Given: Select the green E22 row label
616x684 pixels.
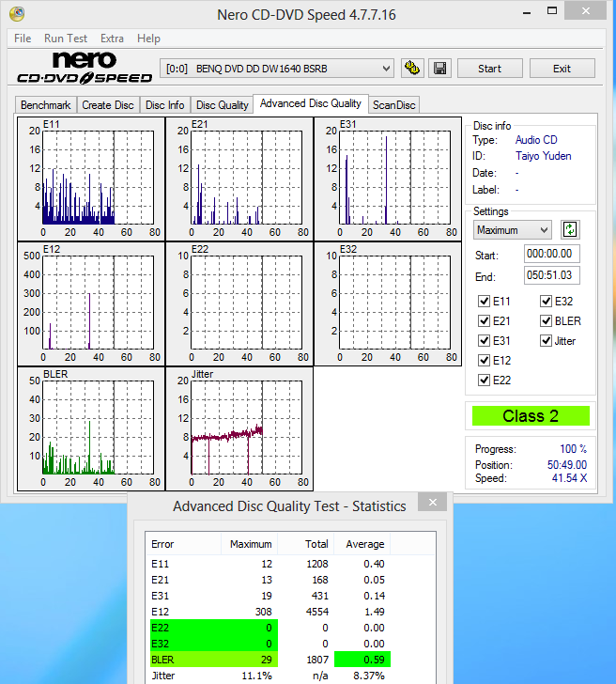Looking at the screenshot, I should tap(160, 628).
